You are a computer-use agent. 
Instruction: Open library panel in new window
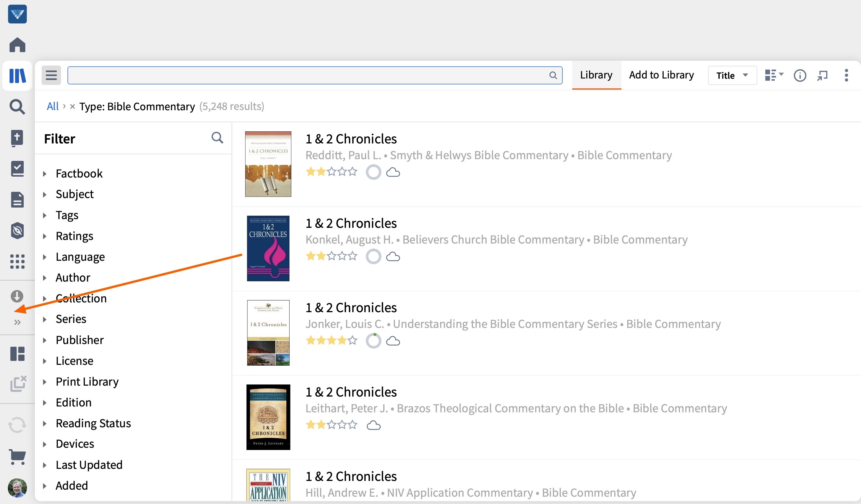[823, 75]
